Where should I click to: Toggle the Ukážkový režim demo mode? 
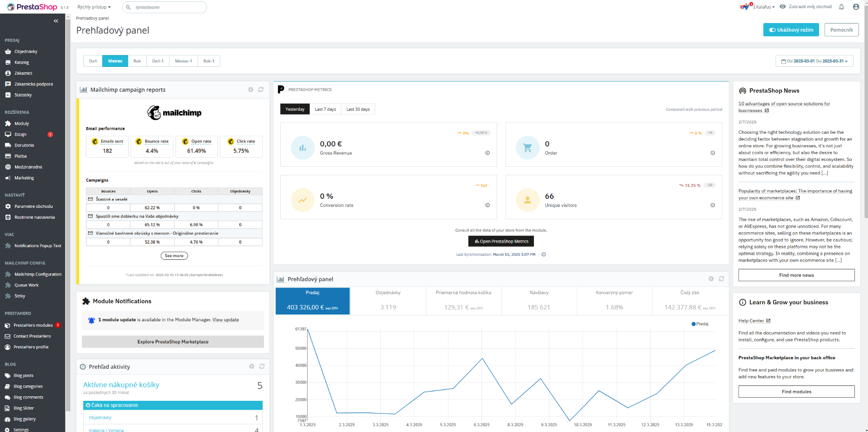tap(791, 30)
